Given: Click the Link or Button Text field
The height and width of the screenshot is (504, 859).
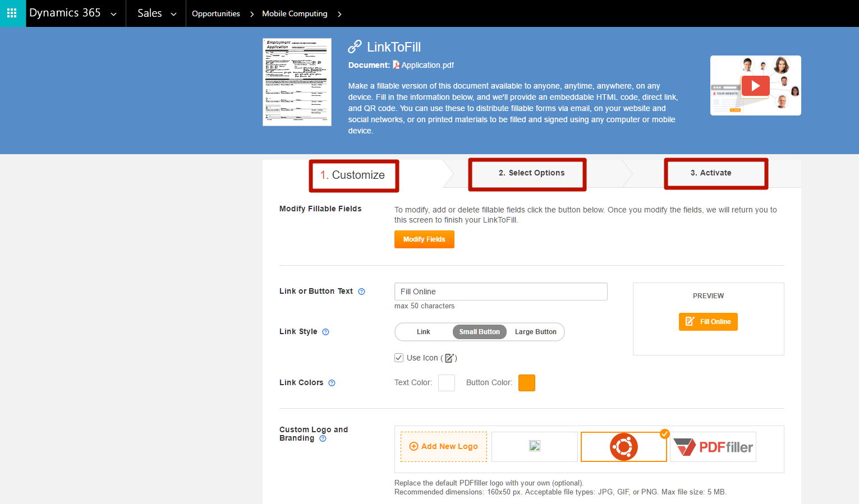Looking at the screenshot, I should tap(500, 292).
